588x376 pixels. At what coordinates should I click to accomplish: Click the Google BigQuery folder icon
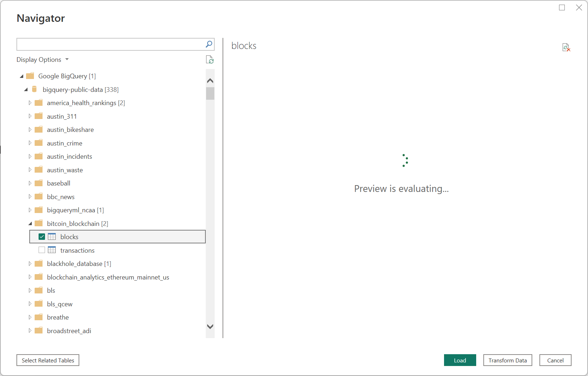coord(30,76)
